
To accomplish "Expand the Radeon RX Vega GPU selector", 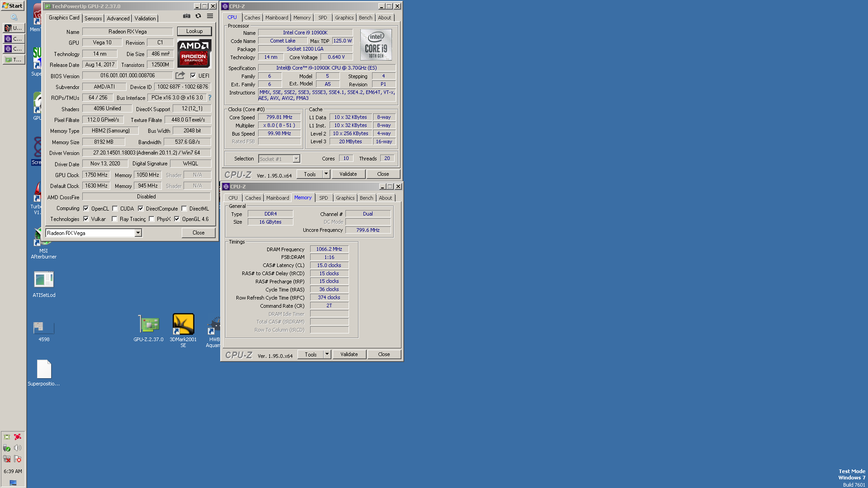I will tap(138, 233).
